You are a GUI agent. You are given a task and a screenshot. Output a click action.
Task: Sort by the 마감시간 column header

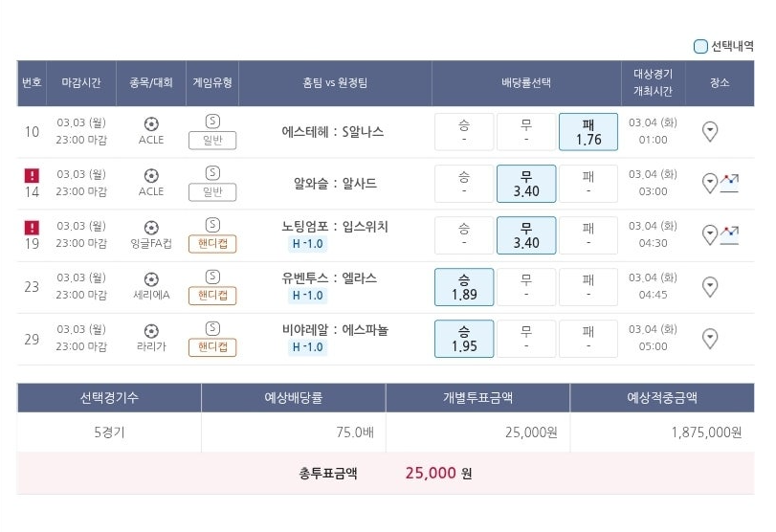(x=81, y=82)
